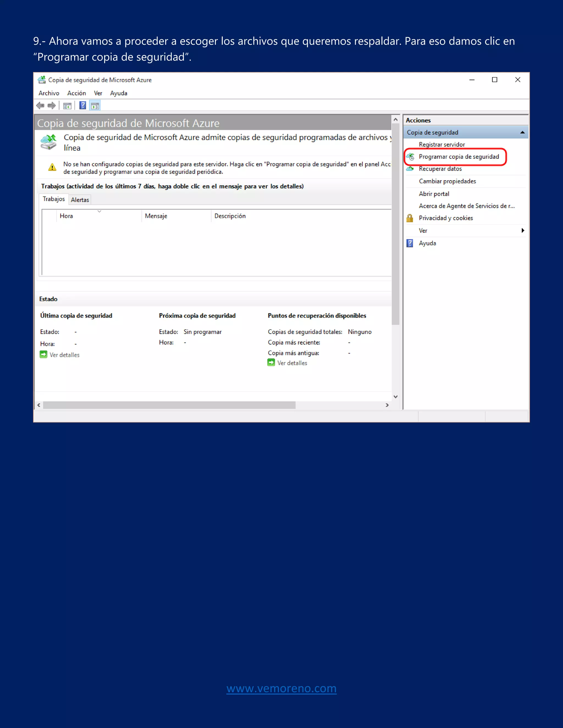The width and height of the screenshot is (563, 728).
Task: Open the Archivo menu
Action: [49, 93]
